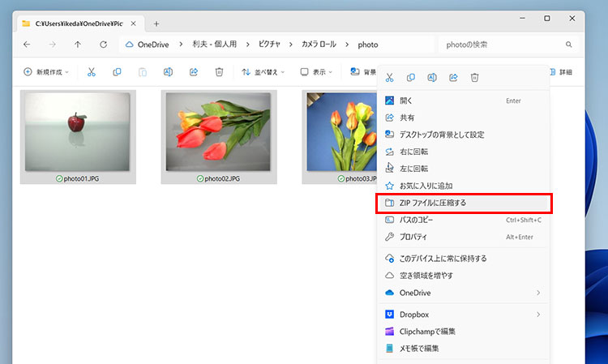This screenshot has height=364, width=608.
Task: Click the cut scissors icon in toolbar
Action: click(x=92, y=72)
